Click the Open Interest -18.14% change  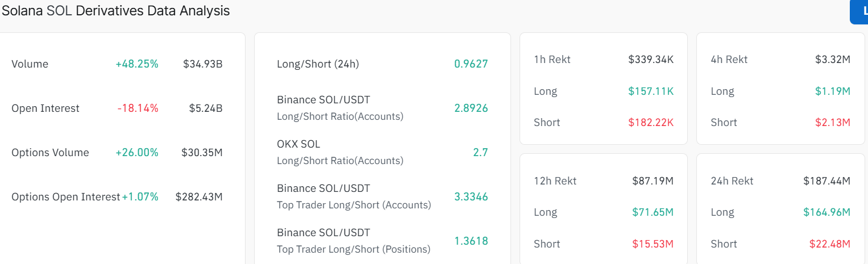point(138,108)
